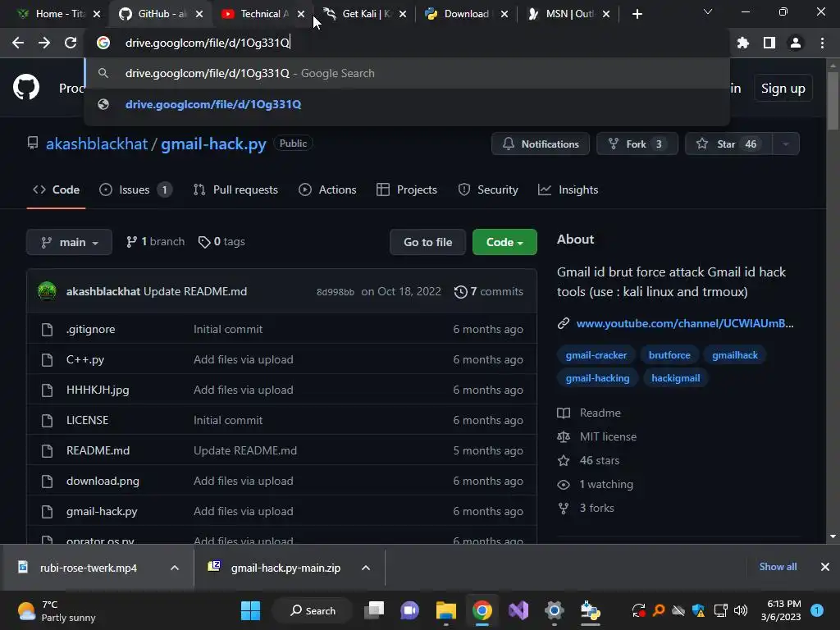Open C++.py file
Image resolution: width=840 pixels, height=630 pixels.
(85, 359)
